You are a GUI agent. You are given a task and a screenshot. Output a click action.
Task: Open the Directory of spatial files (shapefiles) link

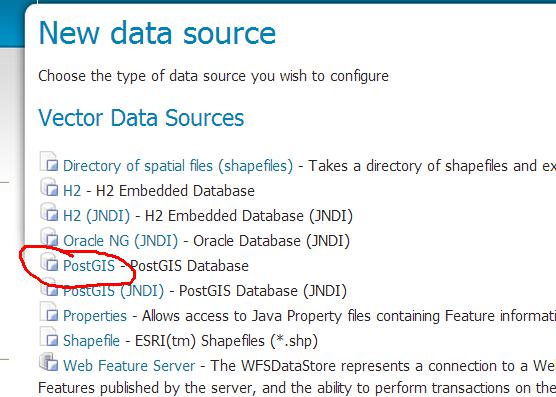(x=178, y=166)
